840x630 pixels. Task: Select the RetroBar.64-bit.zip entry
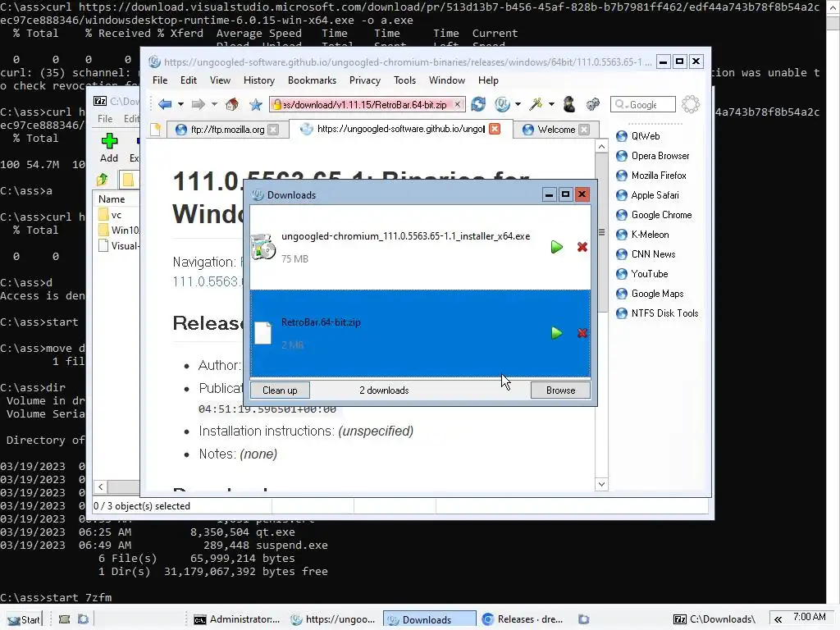point(420,333)
